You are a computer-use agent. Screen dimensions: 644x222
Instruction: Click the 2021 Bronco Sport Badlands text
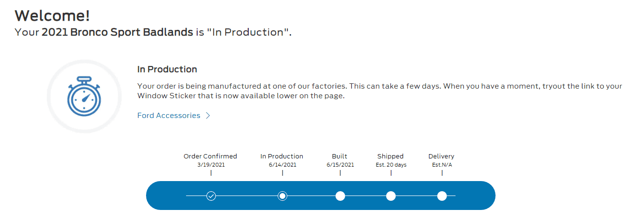[x=117, y=33]
